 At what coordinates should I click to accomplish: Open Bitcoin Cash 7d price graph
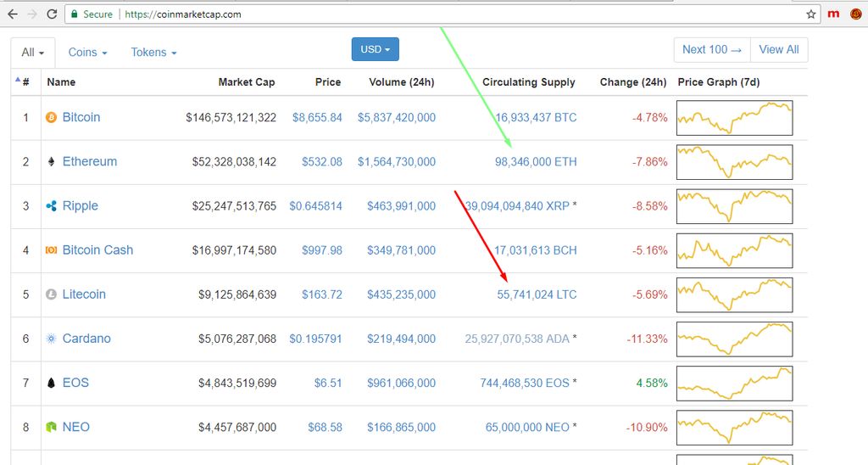tap(735, 250)
